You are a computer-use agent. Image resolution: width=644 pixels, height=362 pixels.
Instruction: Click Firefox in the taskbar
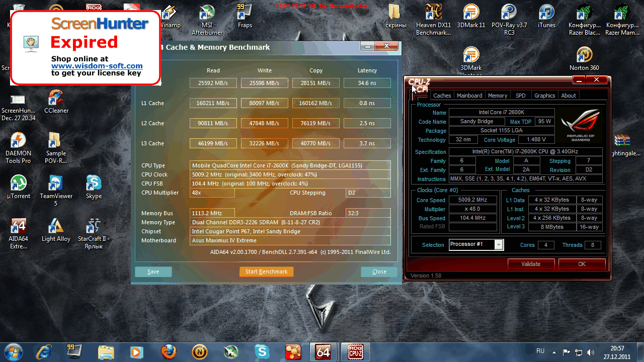pyautogui.click(x=169, y=352)
